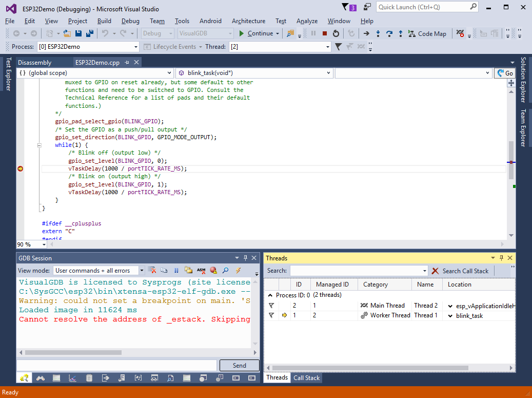Open the Build menu
Screen dimensions: 532x398
(x=104, y=21)
